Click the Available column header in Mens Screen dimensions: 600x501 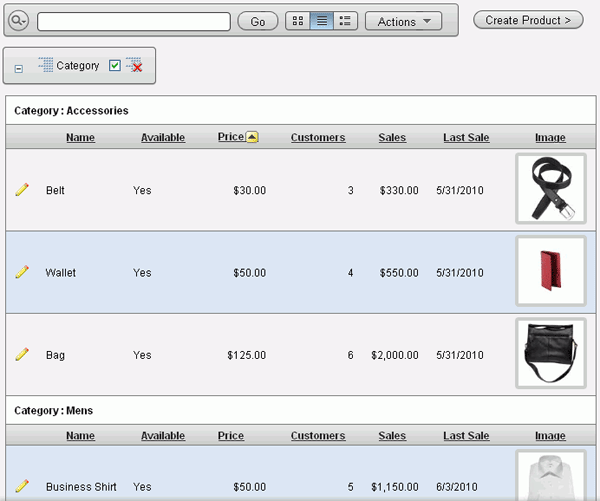163,436
